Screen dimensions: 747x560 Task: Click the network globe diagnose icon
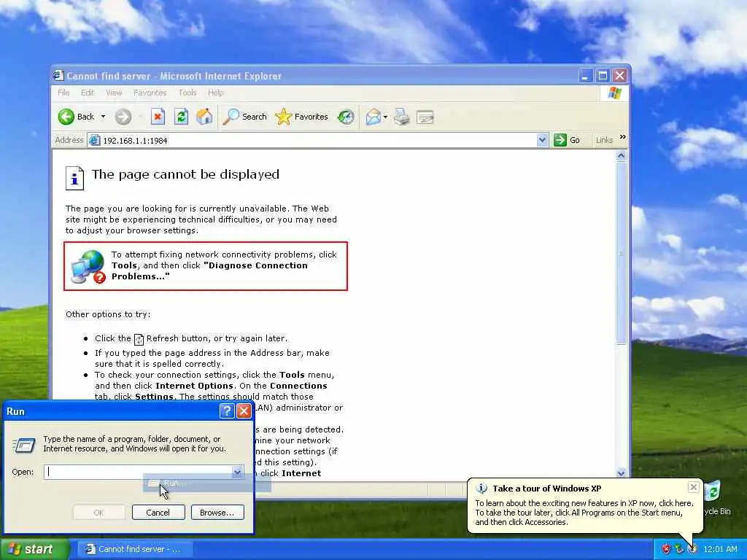click(x=88, y=266)
